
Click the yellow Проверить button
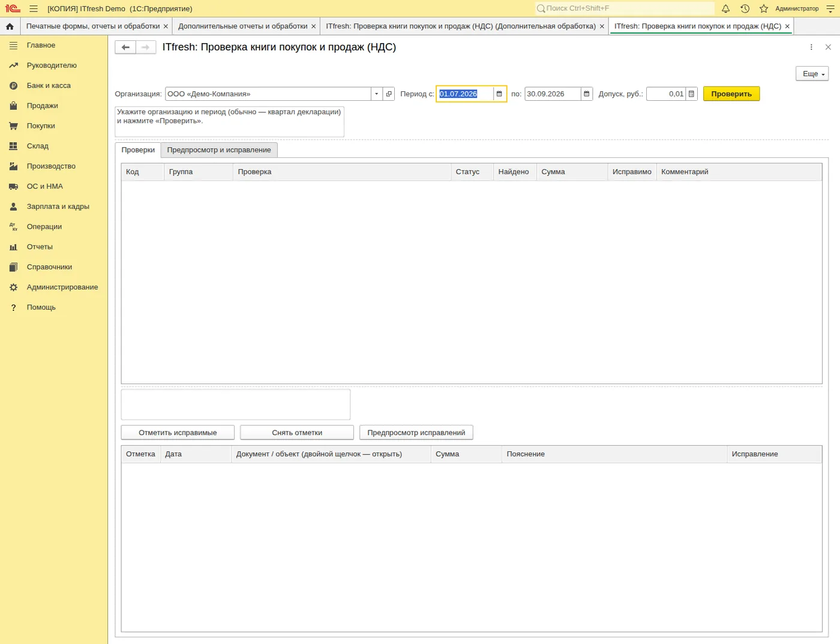(x=731, y=94)
